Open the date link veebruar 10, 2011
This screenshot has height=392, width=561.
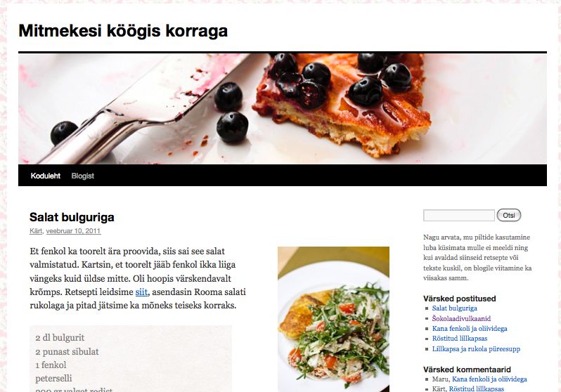pyautogui.click(x=73, y=231)
